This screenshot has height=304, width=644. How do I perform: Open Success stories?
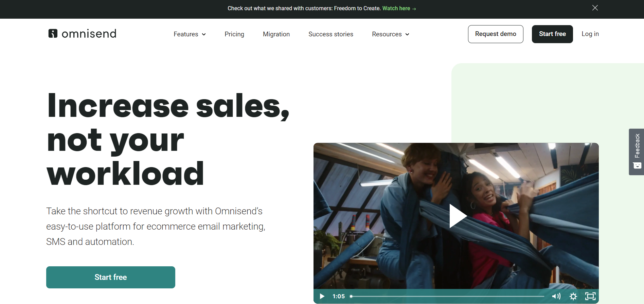[x=331, y=34]
